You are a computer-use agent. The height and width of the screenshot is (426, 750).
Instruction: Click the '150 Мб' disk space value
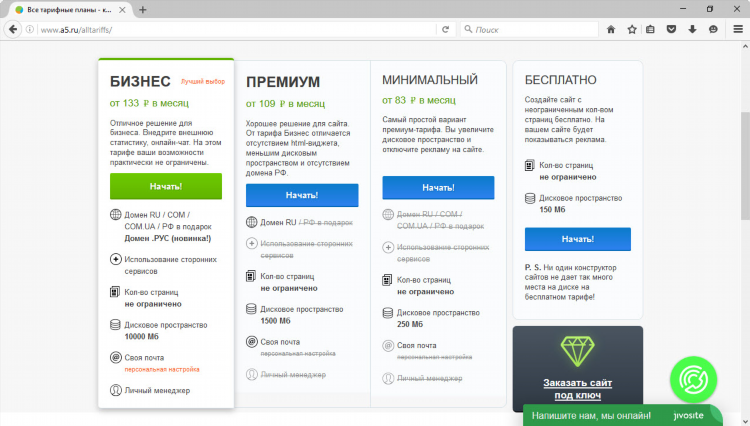coord(552,209)
